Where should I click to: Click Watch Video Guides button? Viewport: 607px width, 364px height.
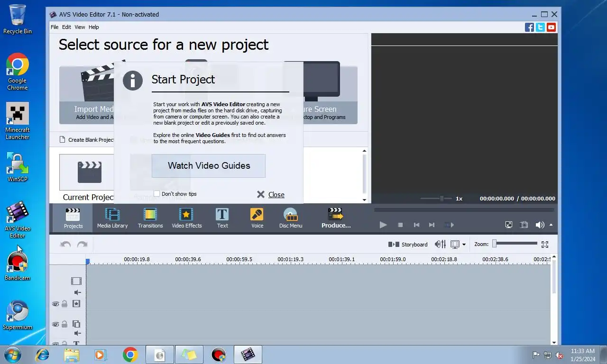[209, 165]
